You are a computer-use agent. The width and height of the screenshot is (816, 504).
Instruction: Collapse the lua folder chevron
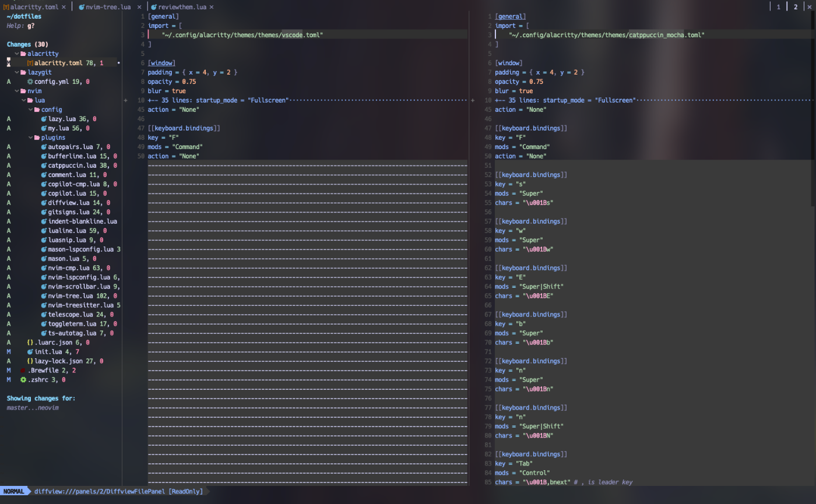point(23,100)
